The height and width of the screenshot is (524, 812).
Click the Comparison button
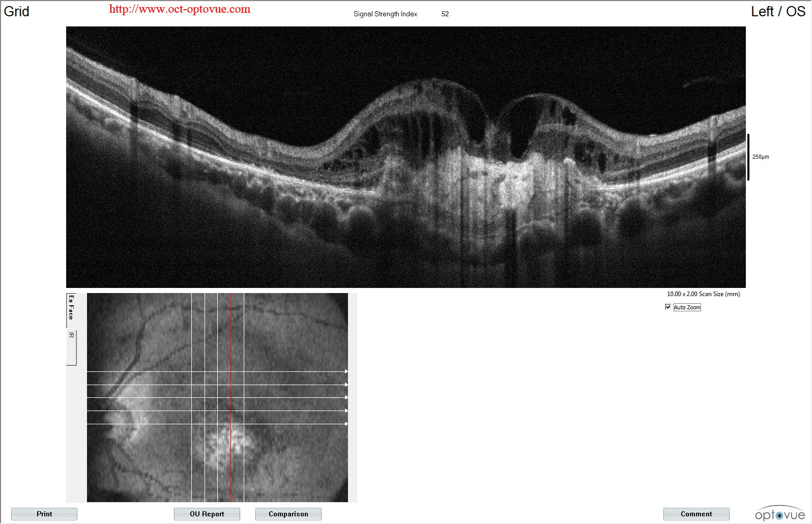click(288, 514)
